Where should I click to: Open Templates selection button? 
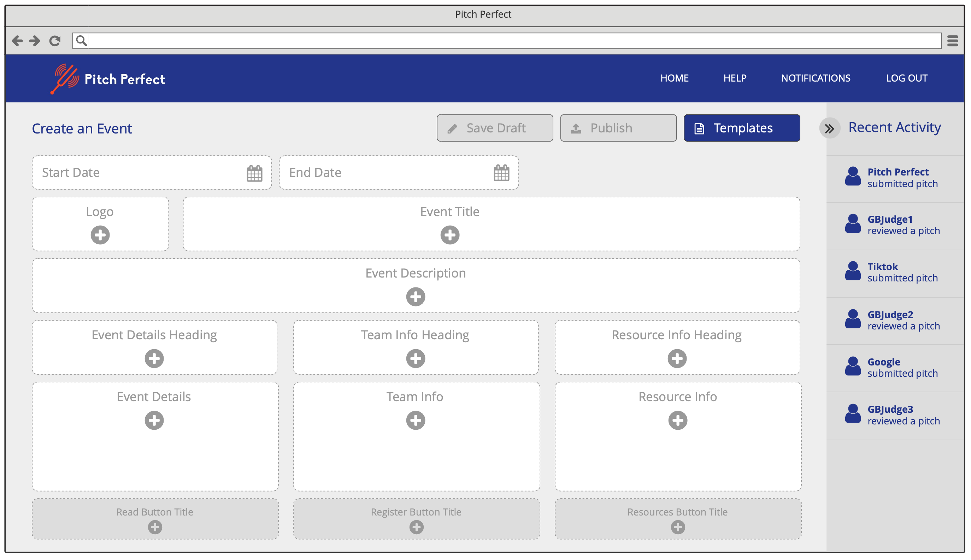pos(742,128)
